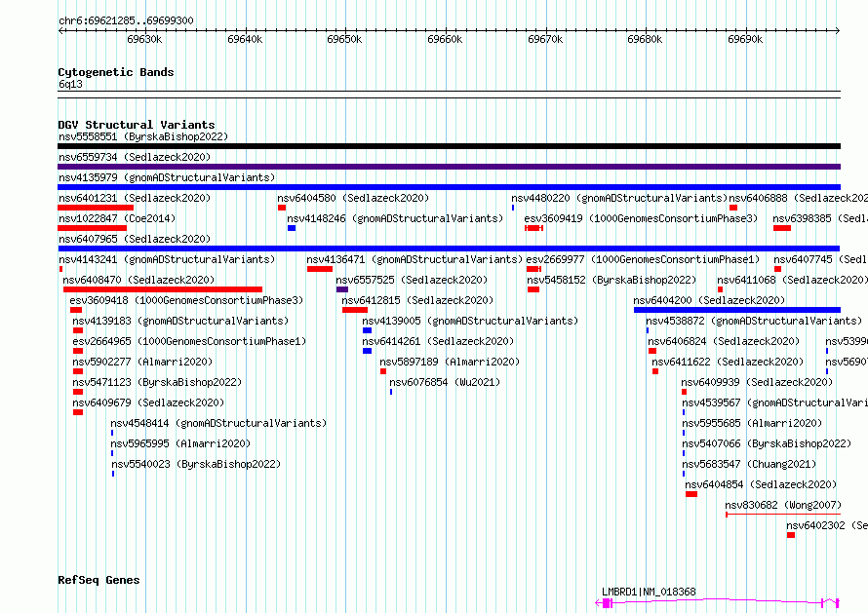This screenshot has width=868, height=613.
Task: Click the red bar under nsv4136471
Action: pos(320,269)
